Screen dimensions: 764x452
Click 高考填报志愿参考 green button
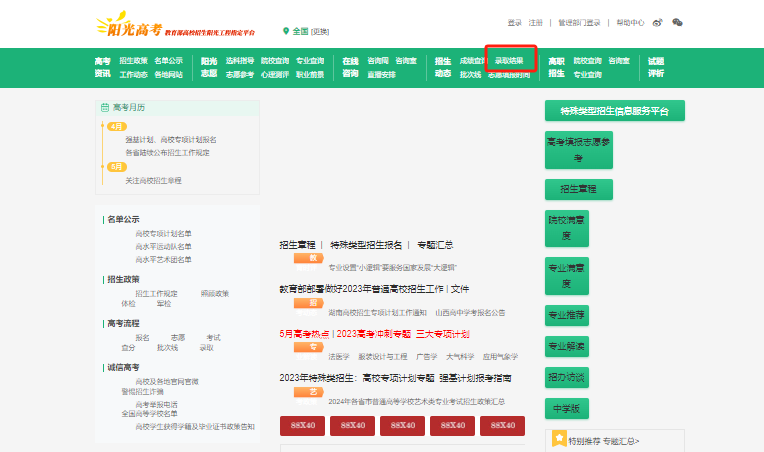click(x=579, y=150)
